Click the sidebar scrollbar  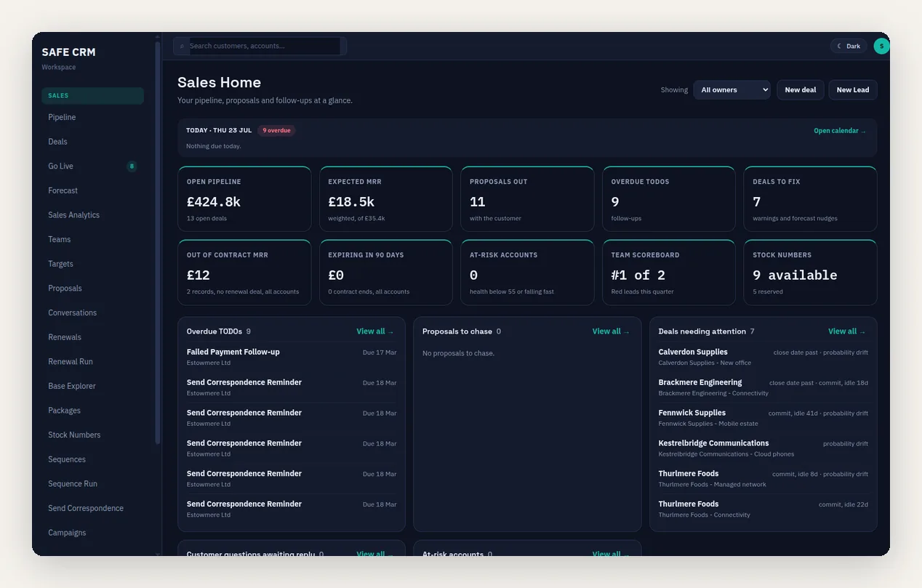click(158, 243)
